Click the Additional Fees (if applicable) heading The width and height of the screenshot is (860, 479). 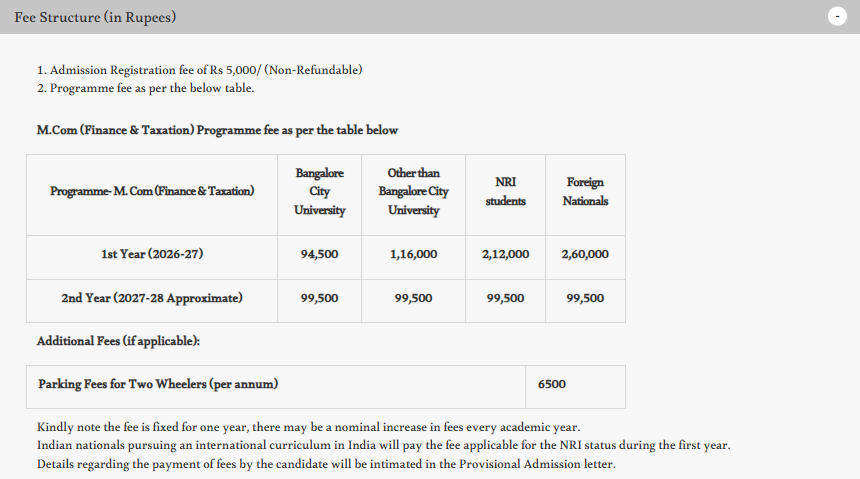pos(118,341)
